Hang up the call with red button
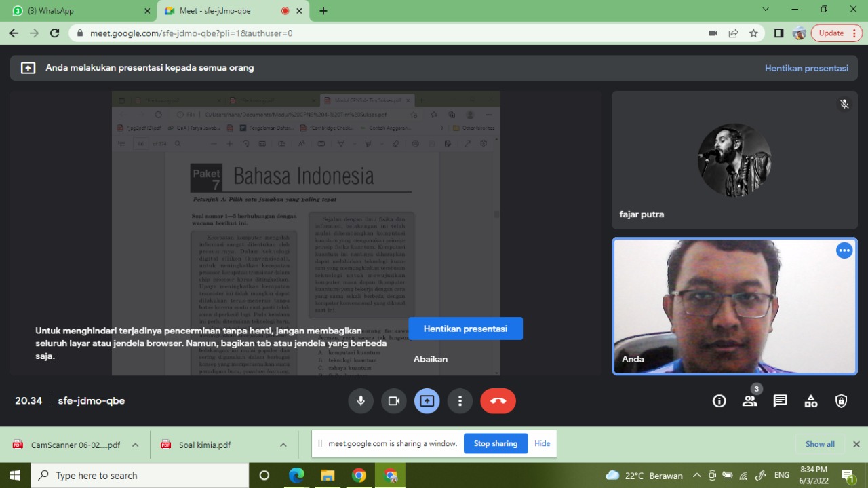 click(x=498, y=401)
